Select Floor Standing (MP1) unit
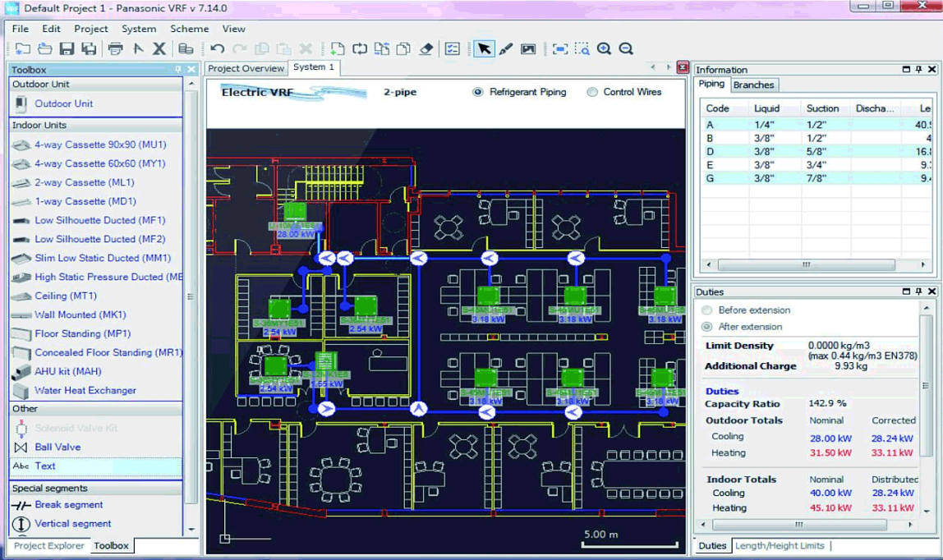The height and width of the screenshot is (560, 943). tap(82, 333)
